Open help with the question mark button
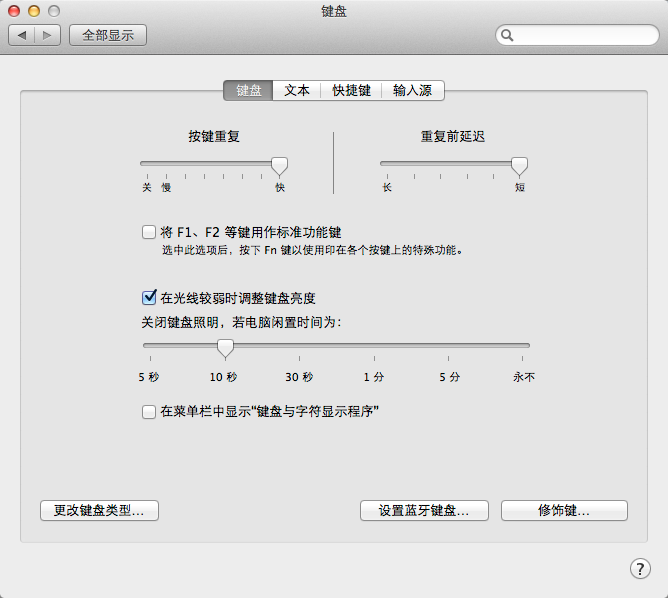The width and height of the screenshot is (668, 598). pyautogui.click(x=640, y=568)
